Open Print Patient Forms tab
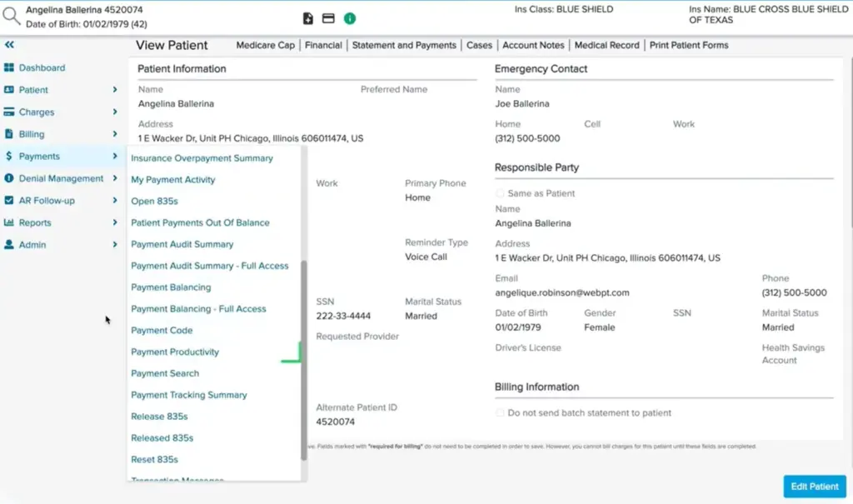The height and width of the screenshot is (504, 853). point(689,45)
